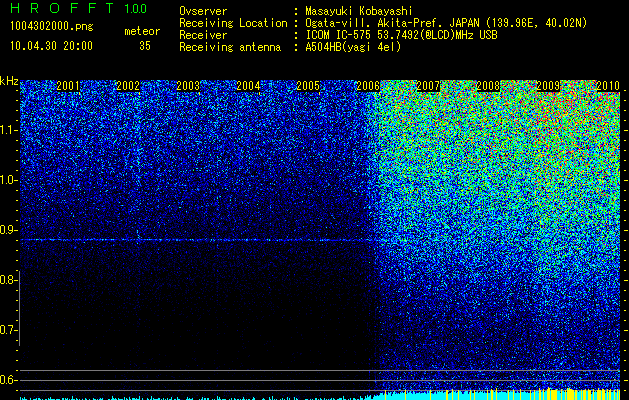
Task: Click the Receiver field label
Action: pyautogui.click(x=203, y=35)
